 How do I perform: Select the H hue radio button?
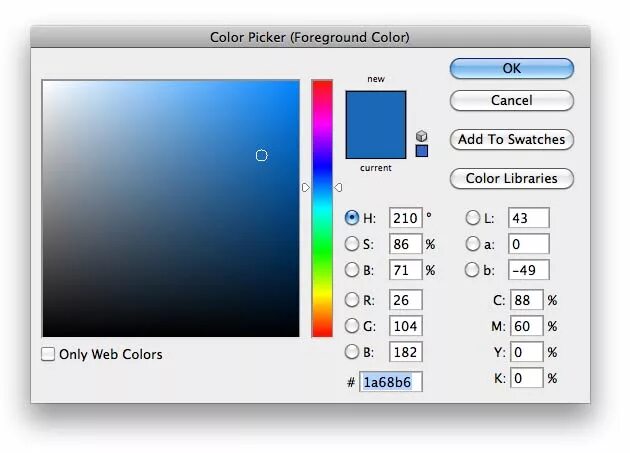(352, 218)
